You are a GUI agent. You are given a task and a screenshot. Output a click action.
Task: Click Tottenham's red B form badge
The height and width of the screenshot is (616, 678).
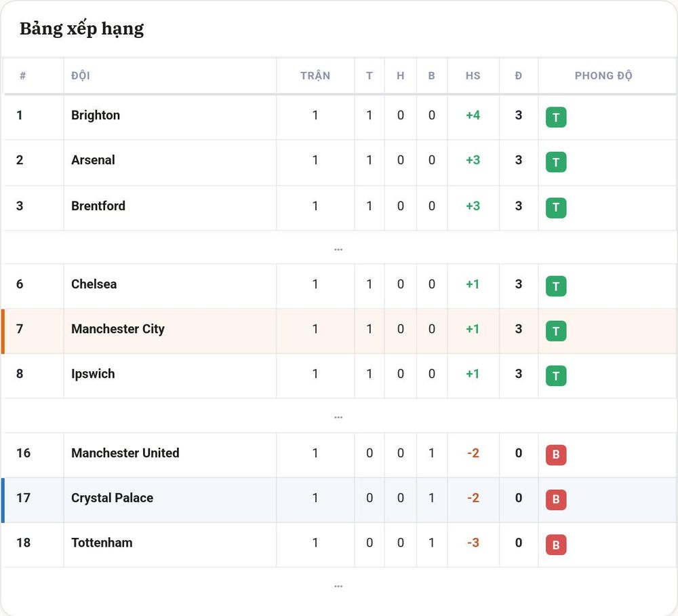pyautogui.click(x=556, y=545)
